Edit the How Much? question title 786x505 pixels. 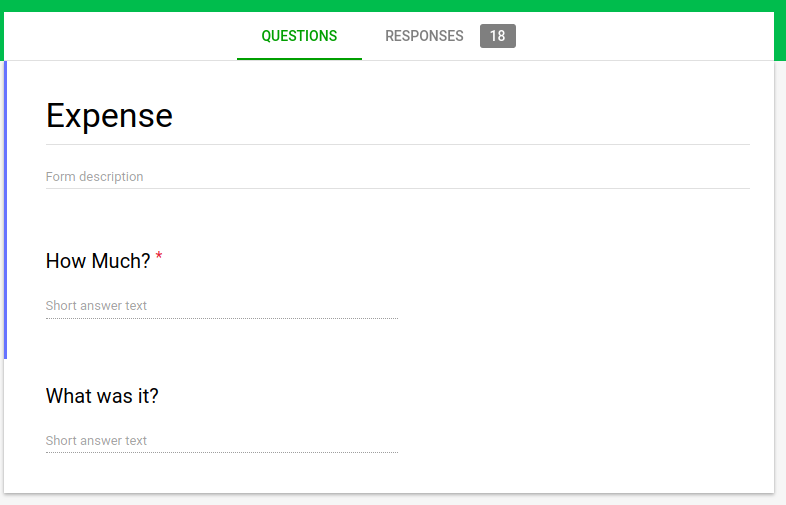click(98, 261)
